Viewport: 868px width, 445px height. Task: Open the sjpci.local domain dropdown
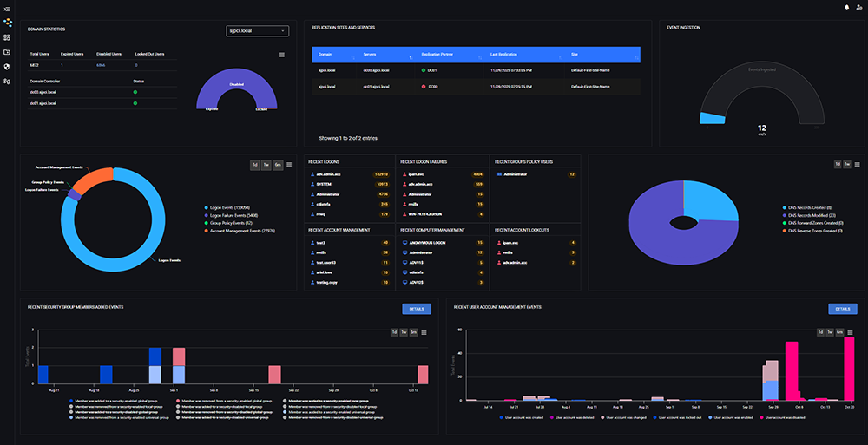pos(259,31)
